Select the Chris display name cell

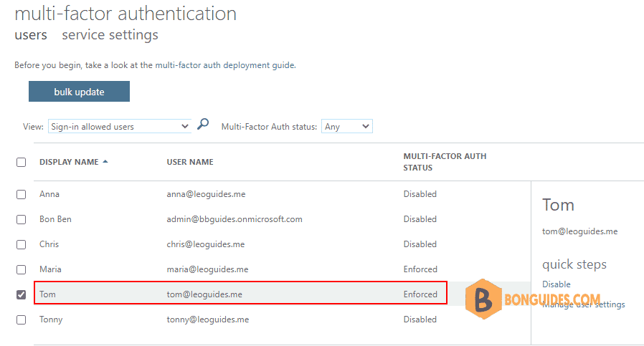coord(49,244)
